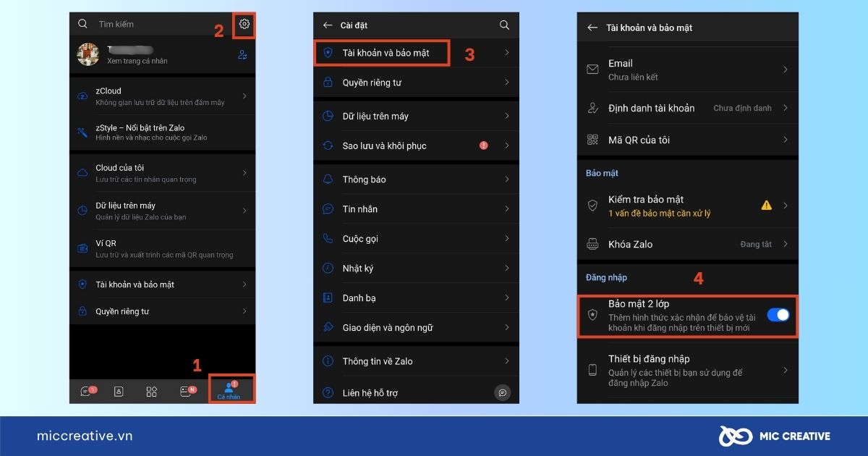Click the Mã QR của tôi icon

click(593, 140)
